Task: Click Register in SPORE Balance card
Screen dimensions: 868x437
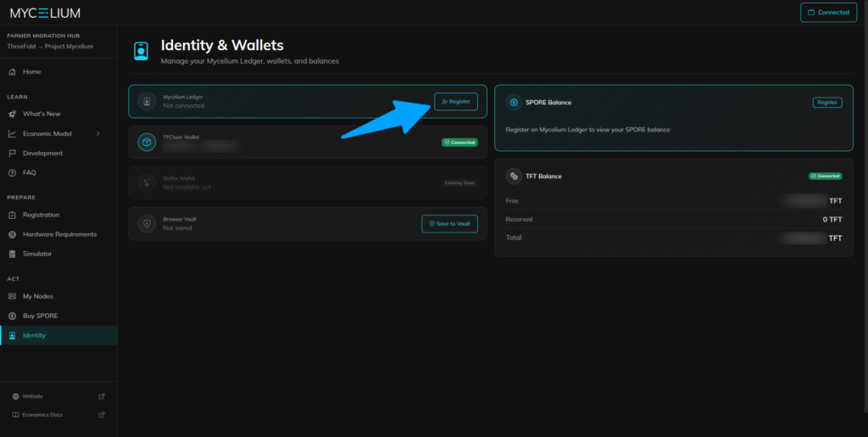Action: coord(826,102)
